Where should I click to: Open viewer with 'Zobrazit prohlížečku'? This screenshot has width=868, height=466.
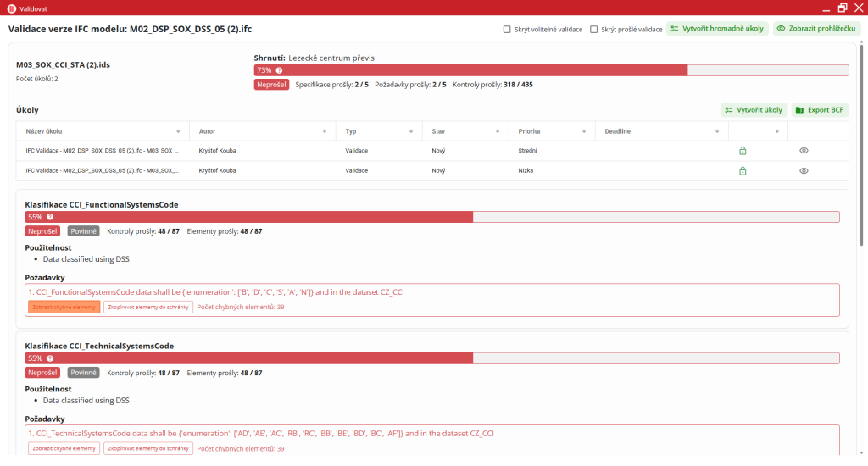pos(817,29)
